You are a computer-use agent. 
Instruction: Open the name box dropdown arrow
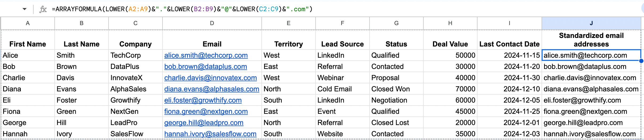(x=25, y=9)
